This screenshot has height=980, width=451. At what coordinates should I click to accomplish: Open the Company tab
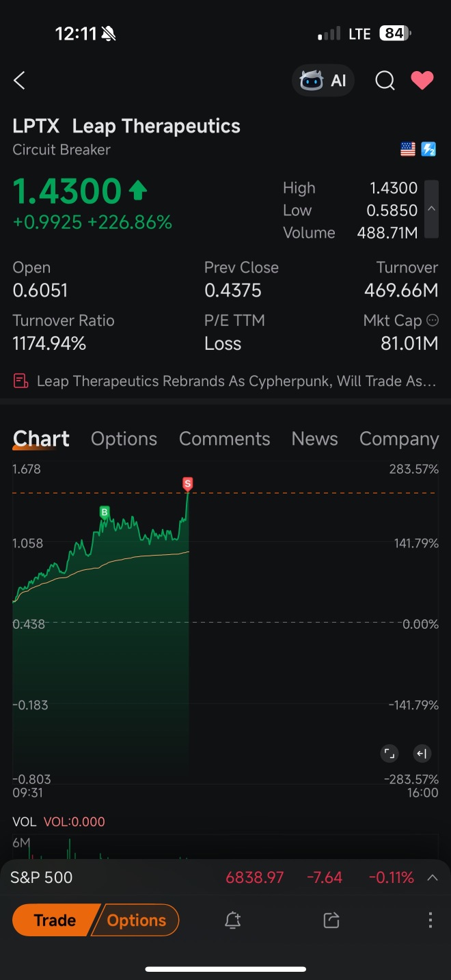[399, 439]
